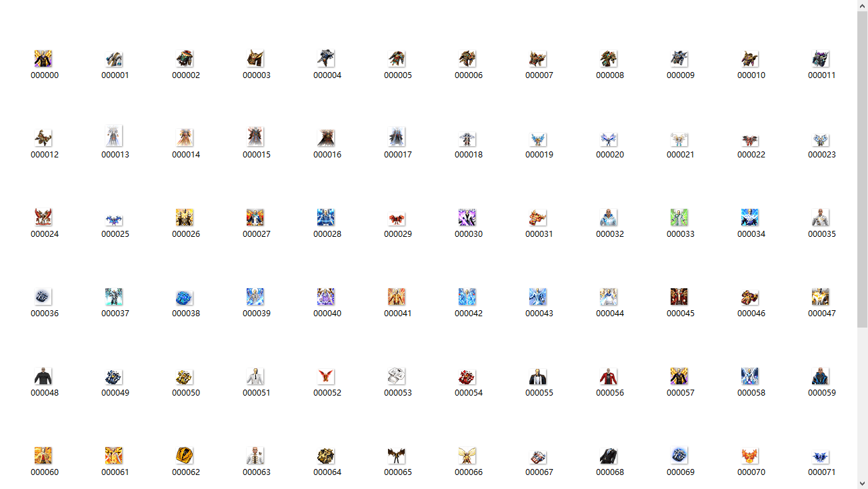868x489 pixels.
Task: Click the scroll down arrow button
Action: [862, 483]
